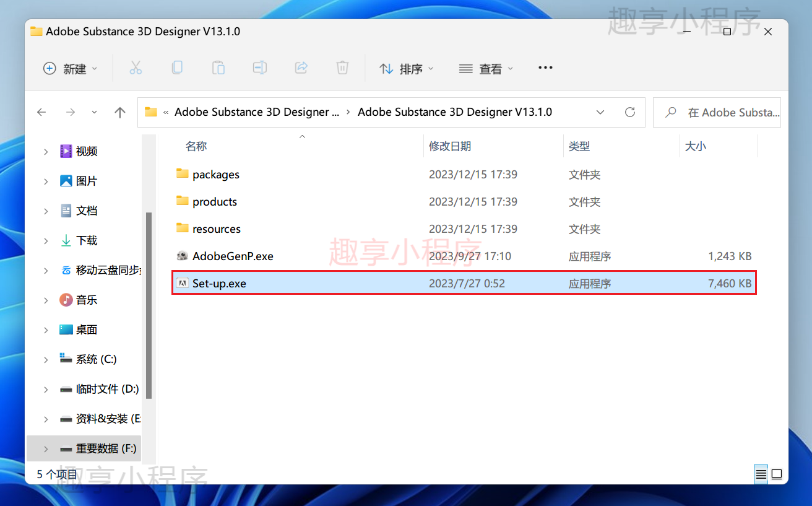Click the navigation pane scrollbar
The image size is (812, 506).
click(x=149, y=305)
